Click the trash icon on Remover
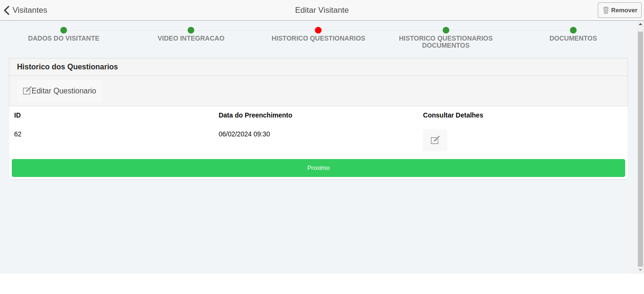644x294 pixels. click(606, 10)
